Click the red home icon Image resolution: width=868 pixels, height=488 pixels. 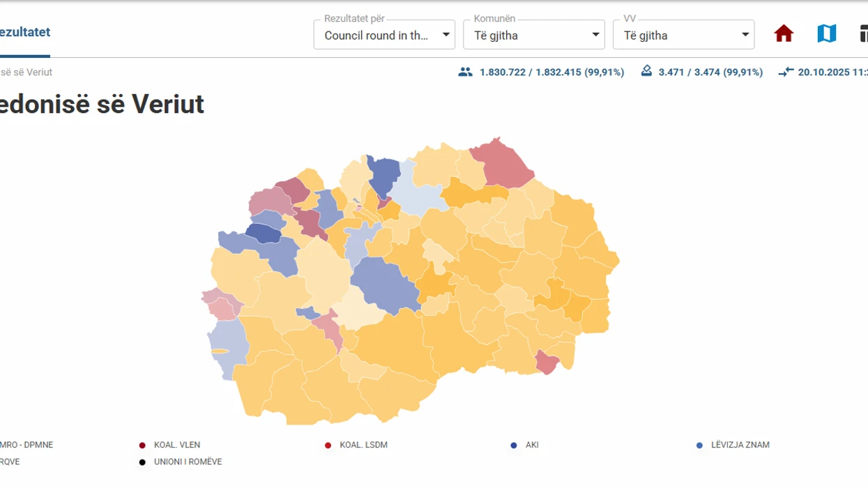[x=784, y=33]
